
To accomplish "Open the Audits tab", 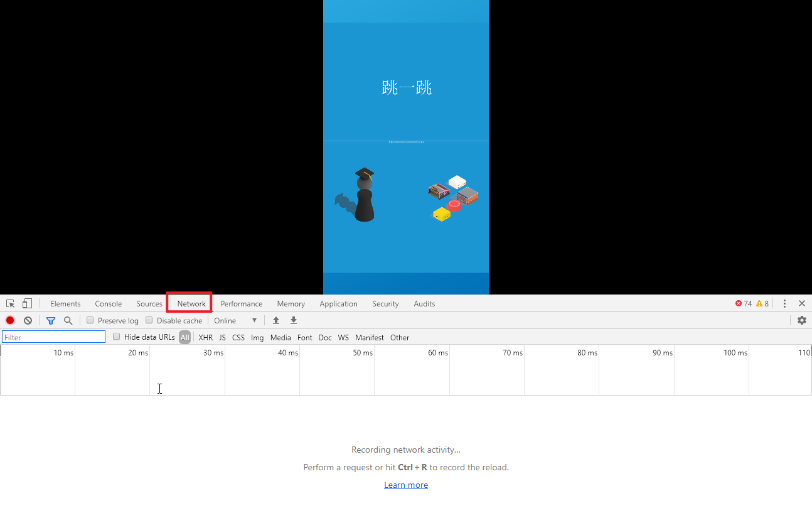I will click(424, 303).
